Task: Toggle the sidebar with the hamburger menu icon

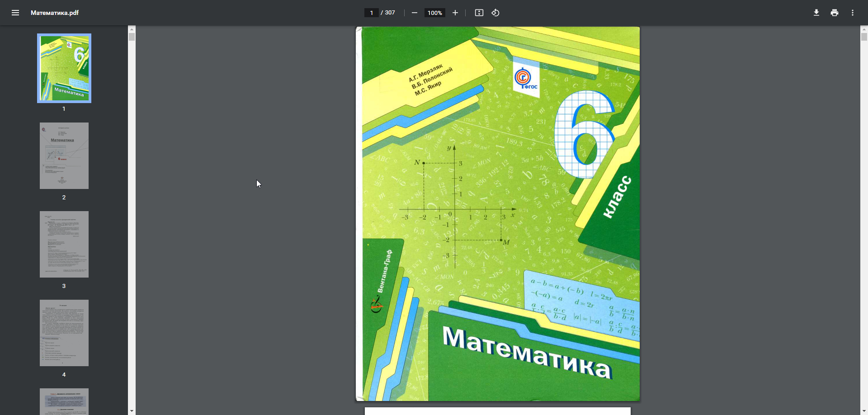Action: [15, 13]
